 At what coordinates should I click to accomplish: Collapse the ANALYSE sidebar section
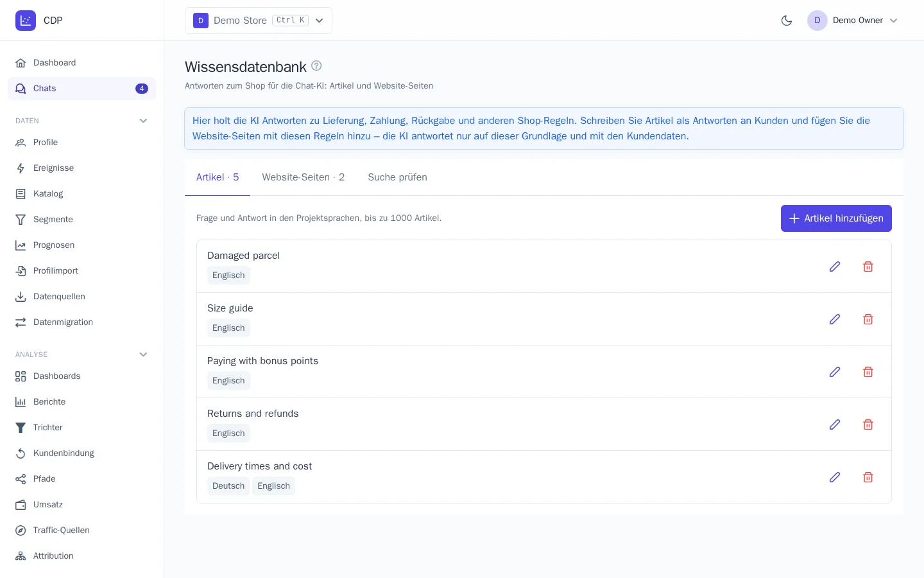(143, 355)
